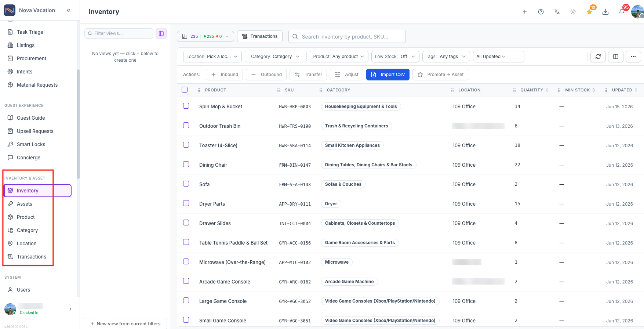Viewport: 644px width, 329px height.
Task: Click the Outbound action button
Action: (x=266, y=75)
